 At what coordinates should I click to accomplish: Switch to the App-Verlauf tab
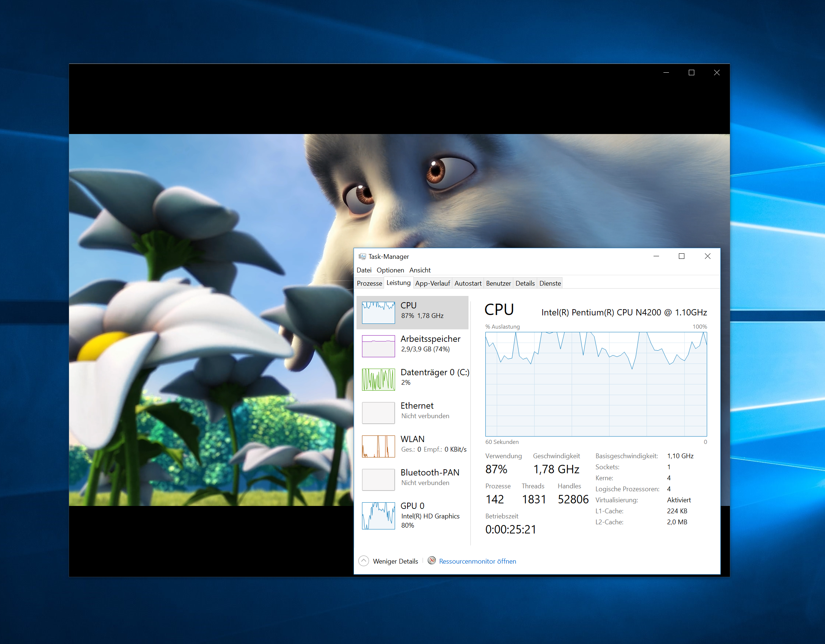(x=432, y=283)
